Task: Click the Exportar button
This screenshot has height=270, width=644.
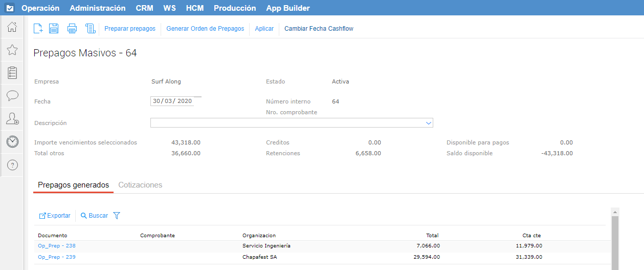Action: pos(55,216)
